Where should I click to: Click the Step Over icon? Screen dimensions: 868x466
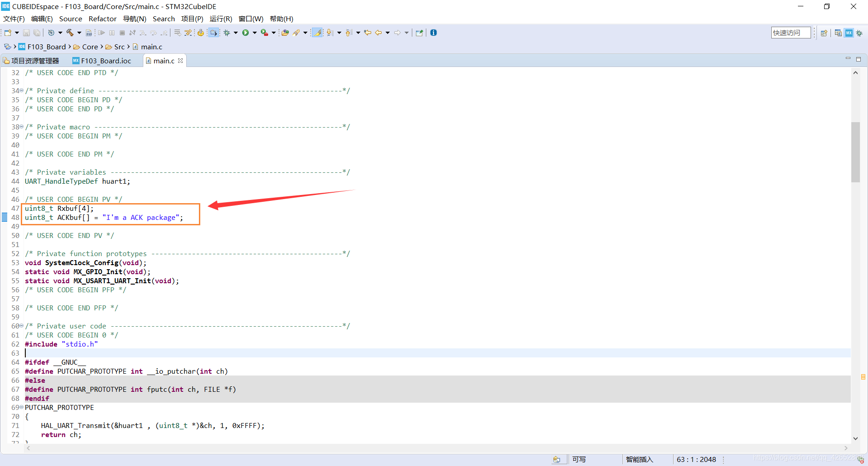154,33
